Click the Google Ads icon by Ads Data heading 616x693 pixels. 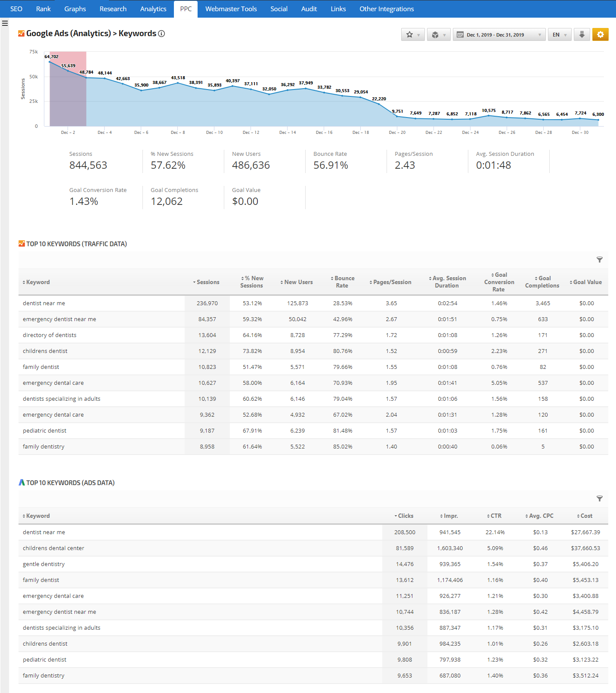tap(22, 483)
